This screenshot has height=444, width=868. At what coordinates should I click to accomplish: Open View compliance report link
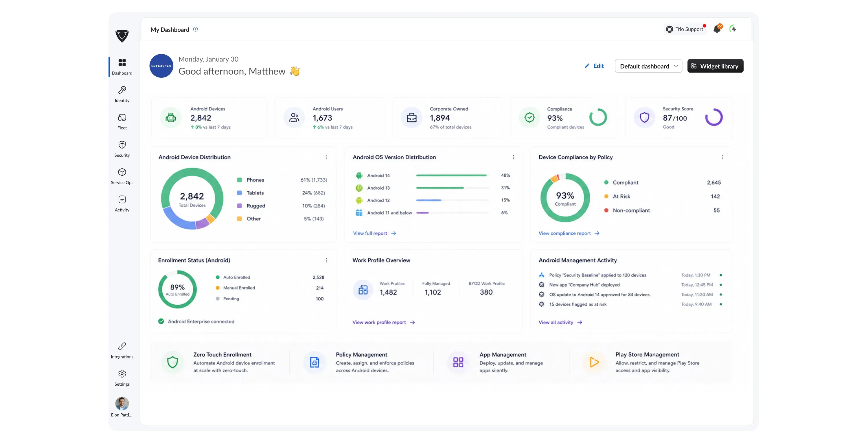[x=569, y=233]
